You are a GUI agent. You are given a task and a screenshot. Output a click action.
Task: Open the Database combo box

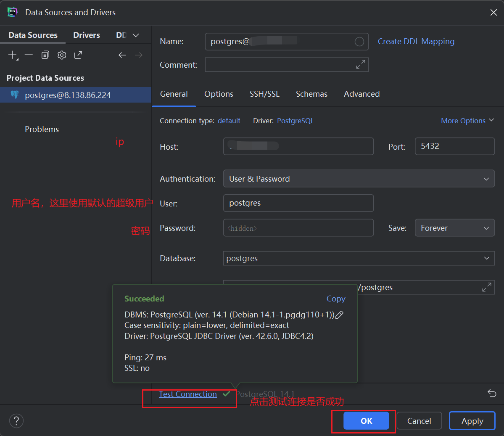click(x=359, y=258)
